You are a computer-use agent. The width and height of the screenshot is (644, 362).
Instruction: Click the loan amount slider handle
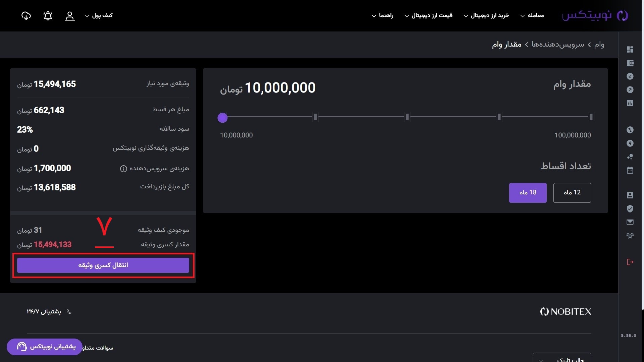click(222, 118)
